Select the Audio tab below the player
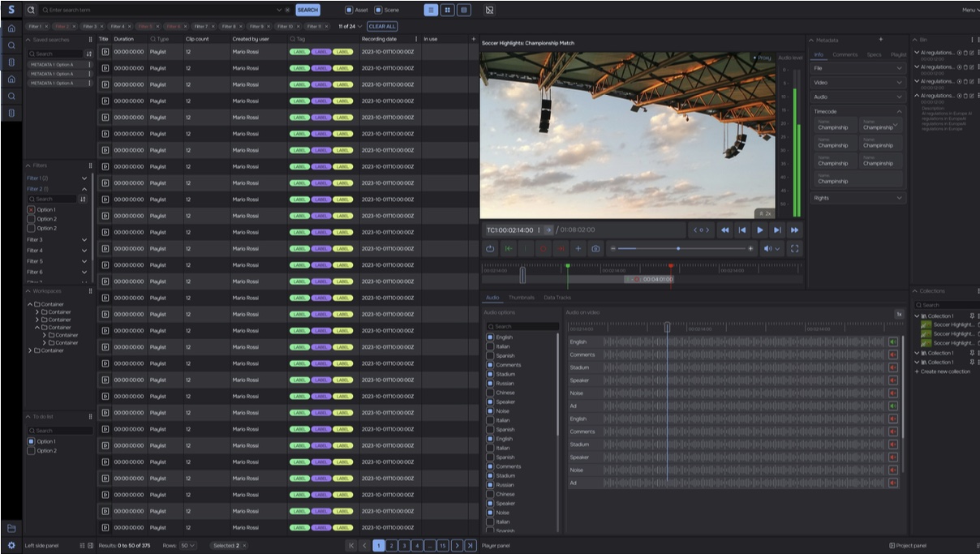980x554 pixels. tap(492, 298)
